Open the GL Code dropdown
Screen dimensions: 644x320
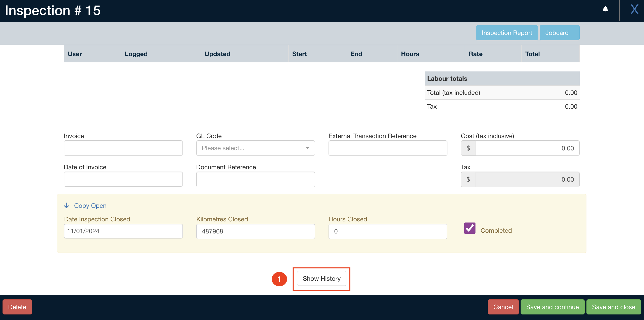pyautogui.click(x=255, y=148)
